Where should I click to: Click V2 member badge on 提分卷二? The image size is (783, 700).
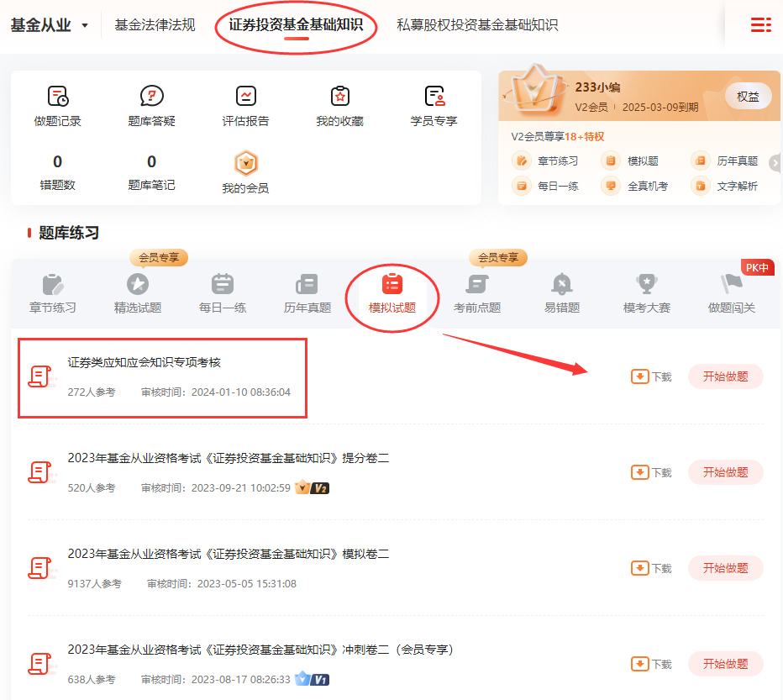click(312, 487)
